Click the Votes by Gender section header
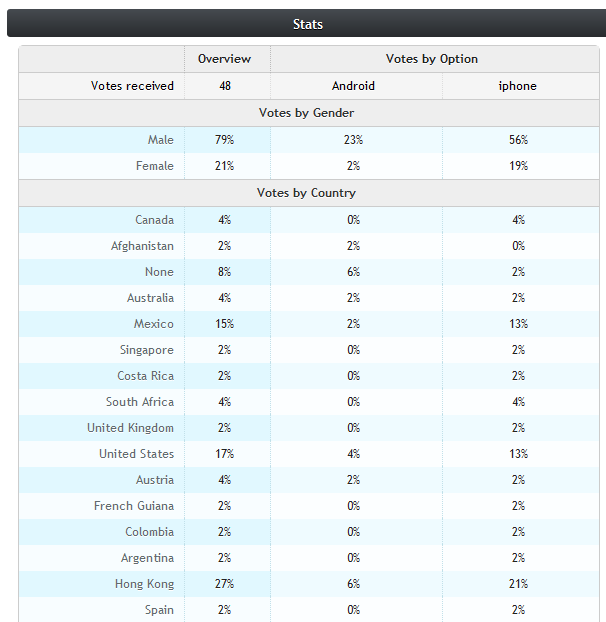 pos(306,113)
